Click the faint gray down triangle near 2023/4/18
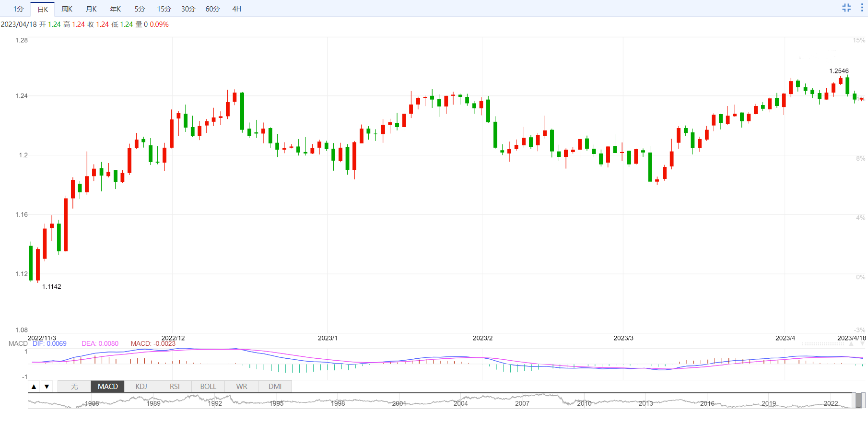Image resolution: width=868 pixels, height=424 pixels. (x=862, y=344)
